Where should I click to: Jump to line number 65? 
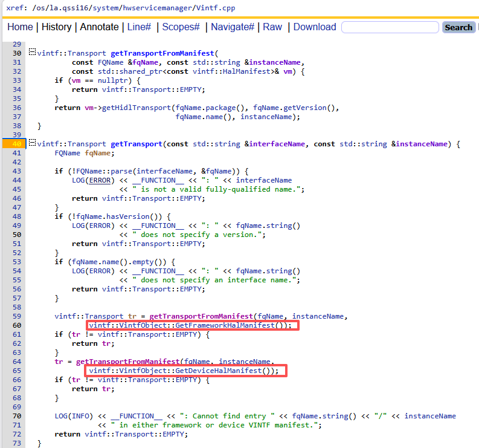[x=17, y=371]
